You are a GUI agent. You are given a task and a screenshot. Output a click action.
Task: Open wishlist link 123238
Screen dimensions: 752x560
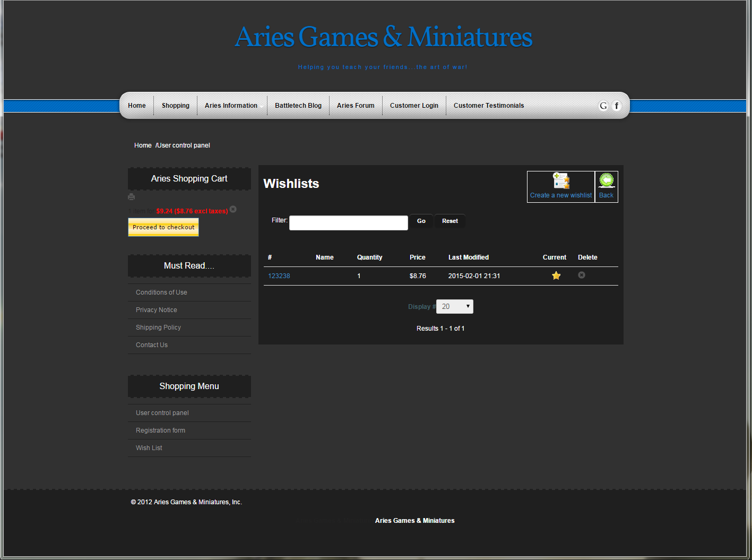click(279, 276)
